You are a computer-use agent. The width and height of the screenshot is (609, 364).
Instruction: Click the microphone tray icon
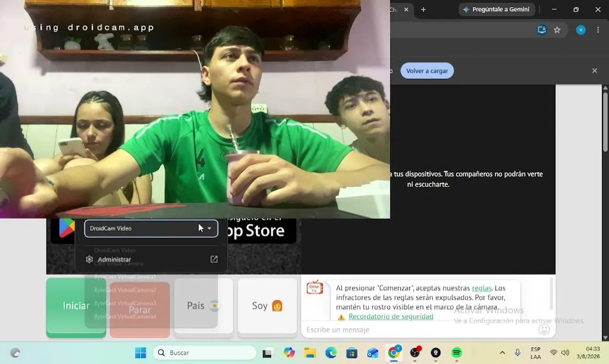coord(517,353)
